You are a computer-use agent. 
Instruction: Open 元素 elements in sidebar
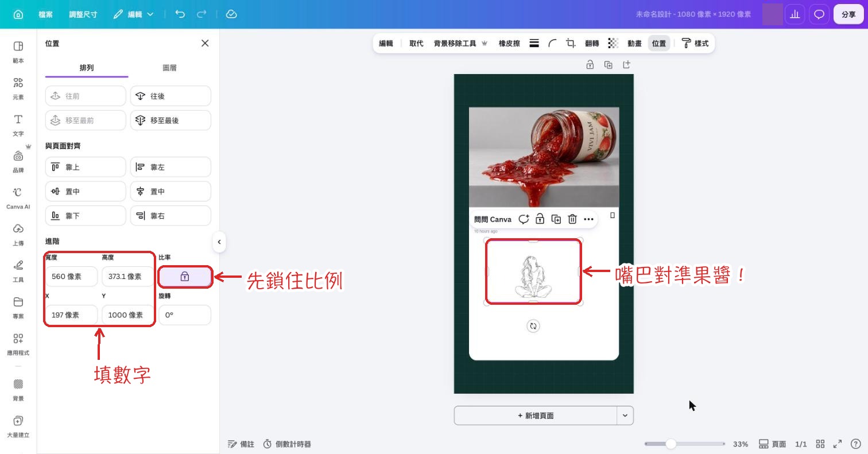18,88
